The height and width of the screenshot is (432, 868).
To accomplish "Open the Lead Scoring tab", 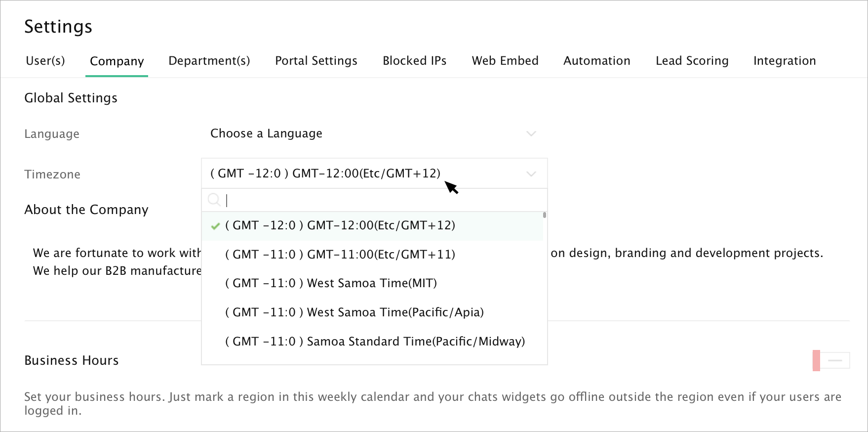I will [692, 61].
